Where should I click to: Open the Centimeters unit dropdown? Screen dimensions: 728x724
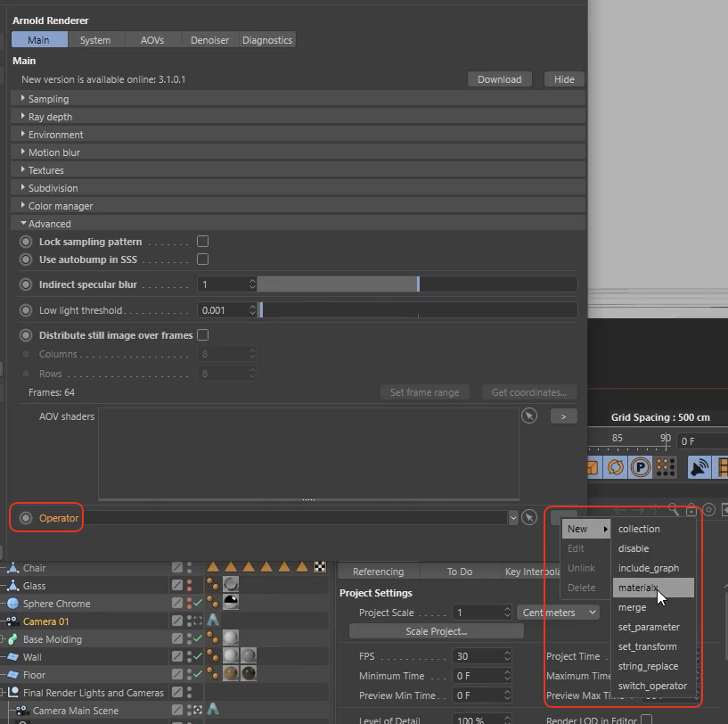[558, 613]
